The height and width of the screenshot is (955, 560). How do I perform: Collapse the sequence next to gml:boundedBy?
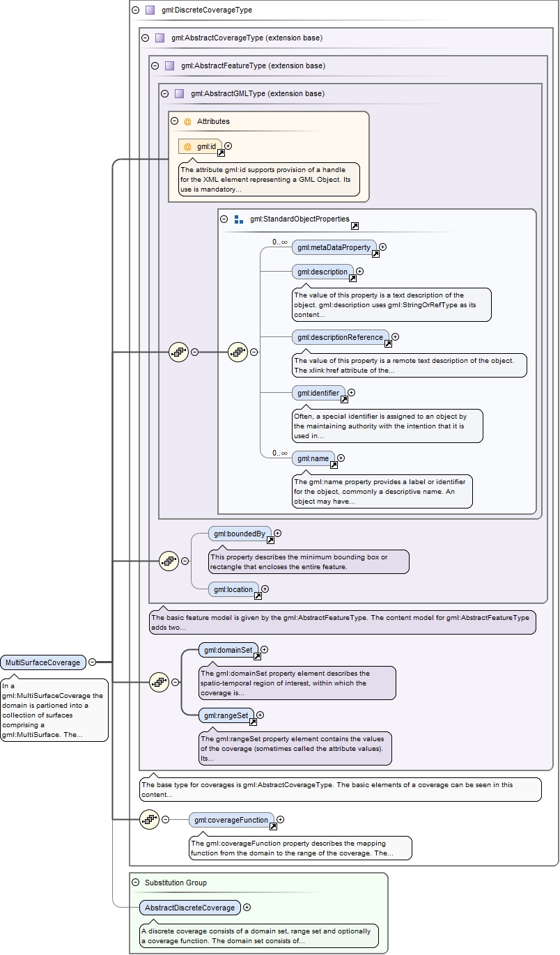point(185,561)
